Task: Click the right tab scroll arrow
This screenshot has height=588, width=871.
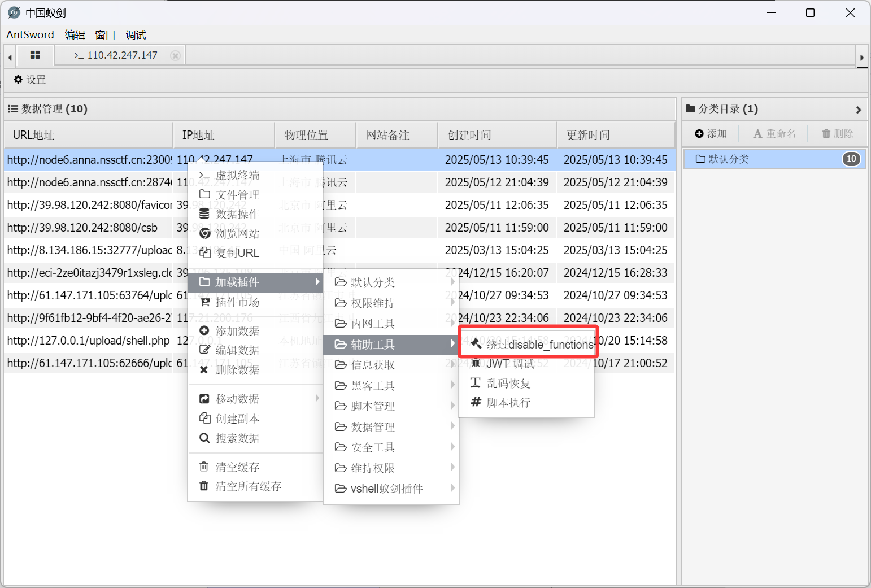Action: (862, 57)
